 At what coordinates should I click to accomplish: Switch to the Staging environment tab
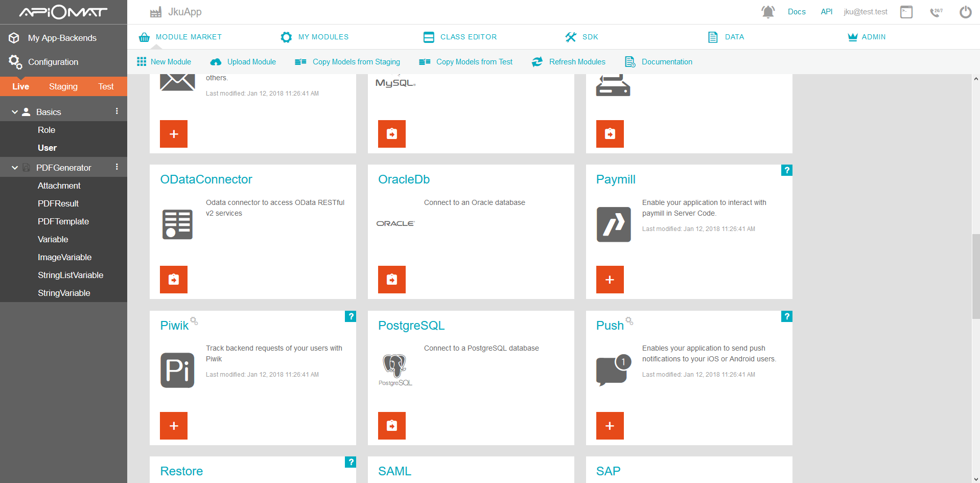pos(63,86)
